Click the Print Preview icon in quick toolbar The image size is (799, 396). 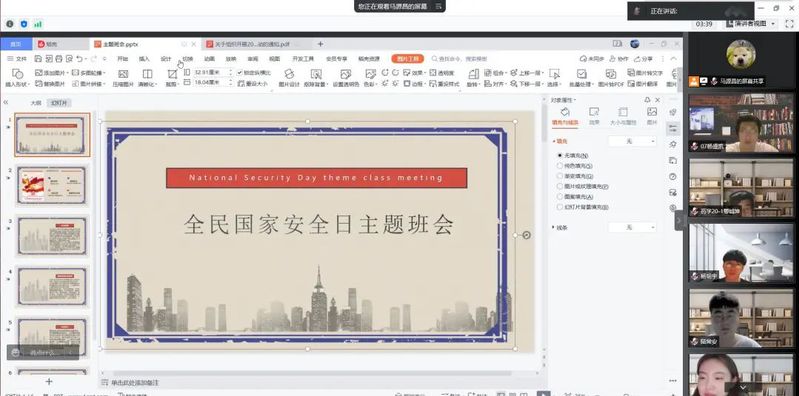click(69, 59)
